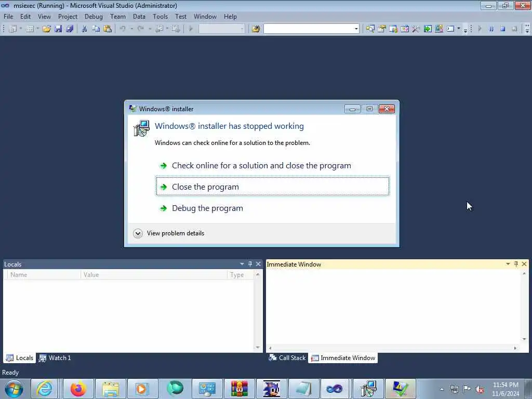Viewport: 532px width, 399px height.
Task: Choose Debug the program option
Action: pyautogui.click(x=273, y=208)
